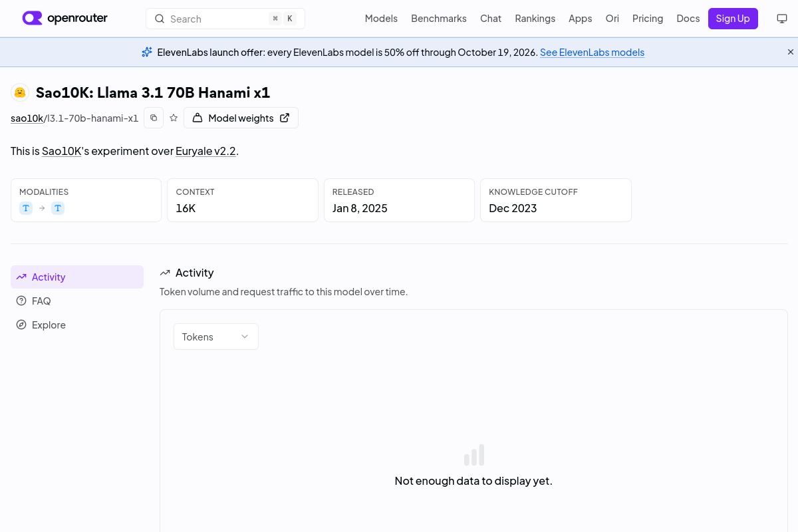The image size is (798, 532).
Task: Click the Sign Up button
Action: coord(733,19)
